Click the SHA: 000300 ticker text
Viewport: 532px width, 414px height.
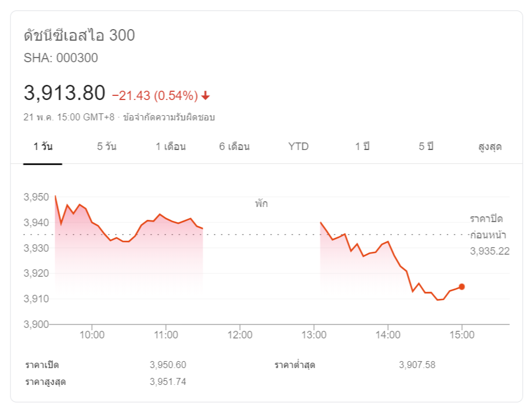(60, 58)
